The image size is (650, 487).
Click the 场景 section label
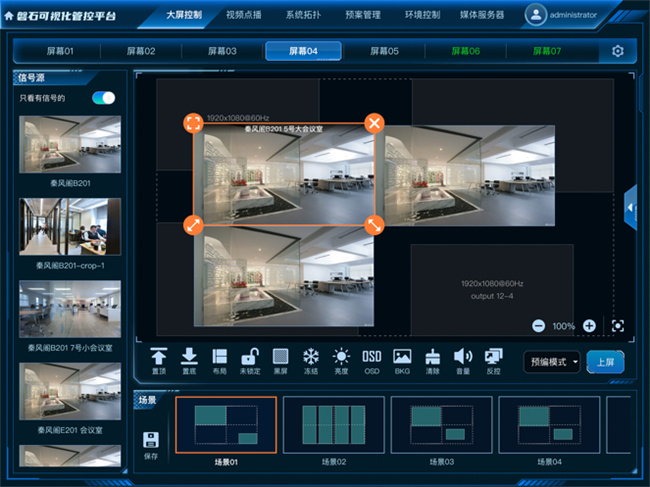[x=147, y=400]
